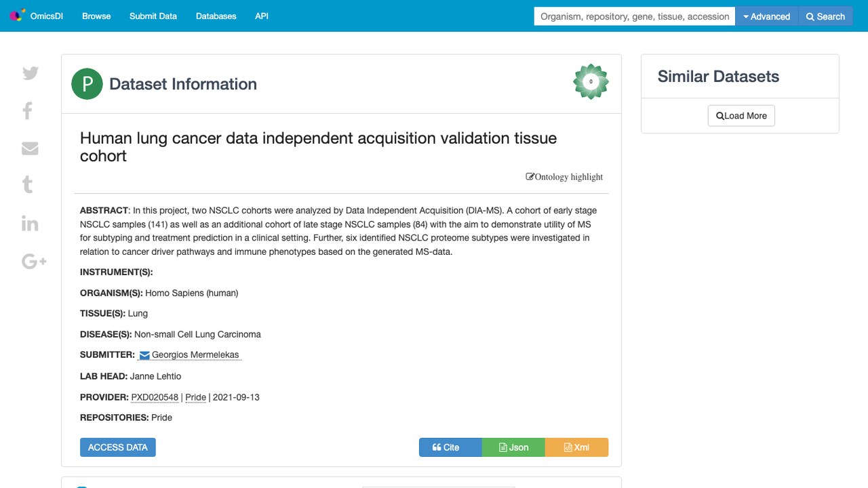
Task: Share dataset via email envelope icon
Action: [x=30, y=148]
